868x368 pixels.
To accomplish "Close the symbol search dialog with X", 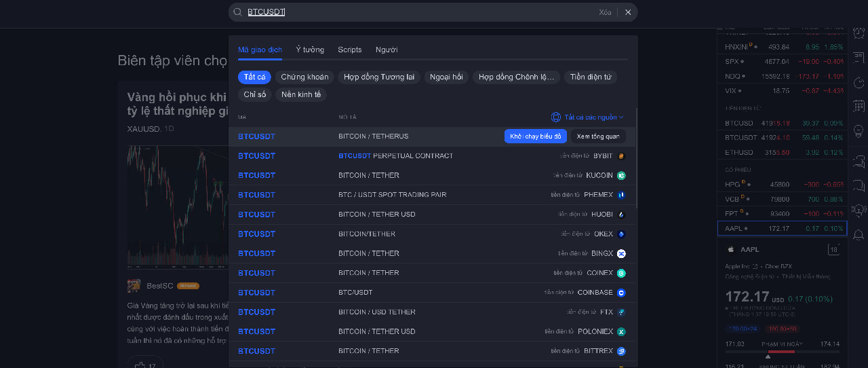I will [x=628, y=12].
